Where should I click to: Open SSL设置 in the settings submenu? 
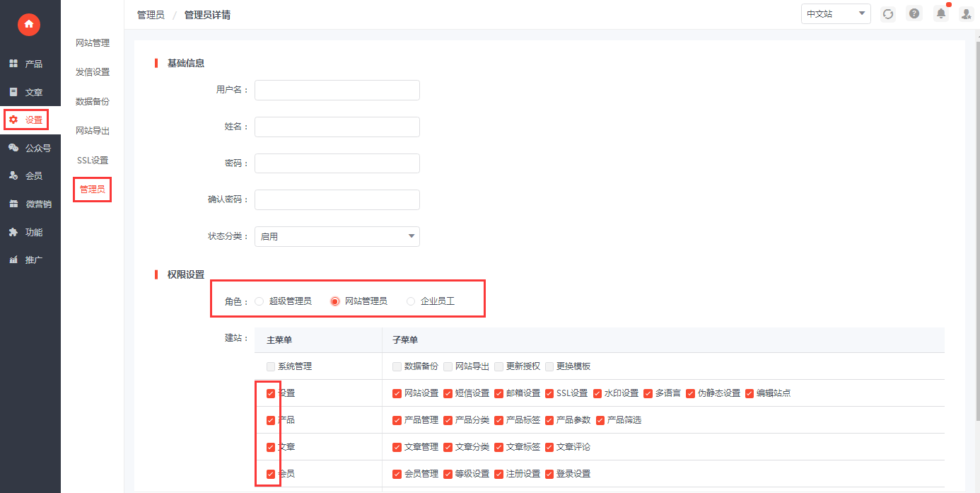click(x=93, y=161)
